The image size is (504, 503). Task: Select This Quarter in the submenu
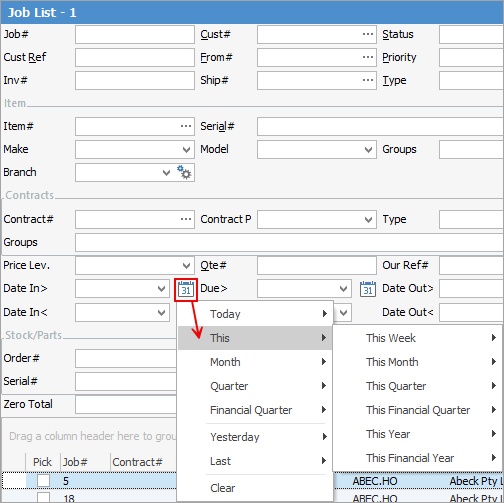418,386
